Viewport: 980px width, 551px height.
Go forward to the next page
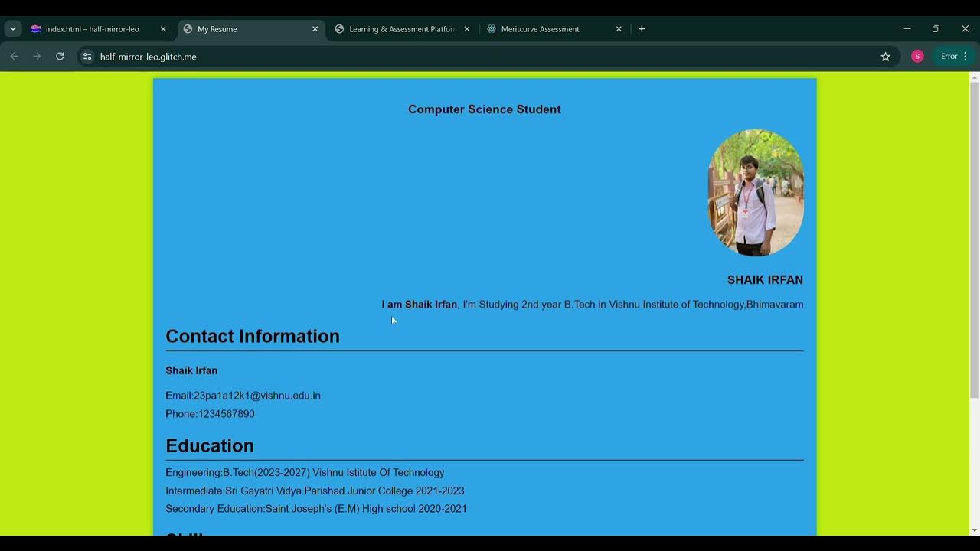click(x=37, y=57)
